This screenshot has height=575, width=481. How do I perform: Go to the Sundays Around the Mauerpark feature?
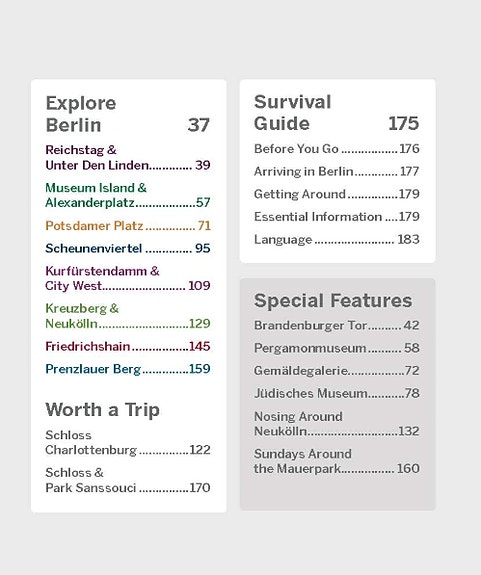336,461
